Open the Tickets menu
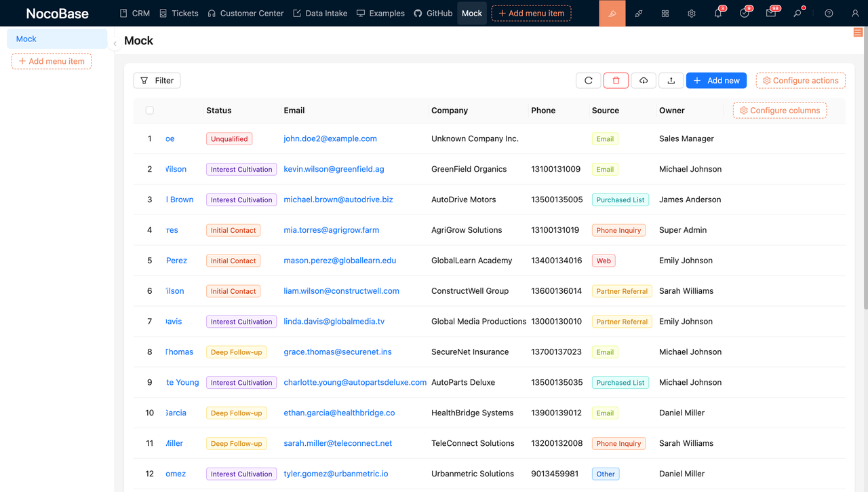The image size is (868, 492). pyautogui.click(x=179, y=13)
